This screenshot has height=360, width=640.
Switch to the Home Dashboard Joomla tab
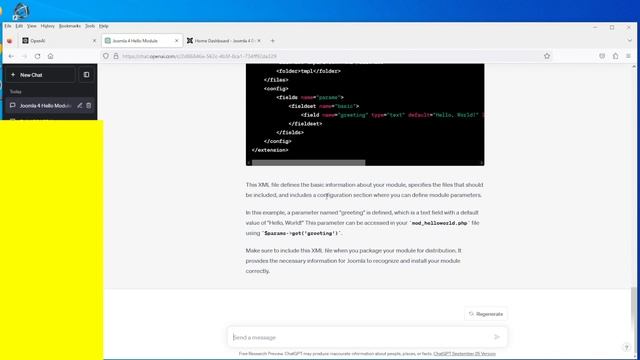[224, 41]
